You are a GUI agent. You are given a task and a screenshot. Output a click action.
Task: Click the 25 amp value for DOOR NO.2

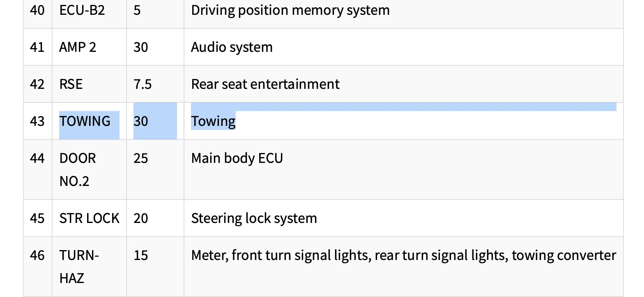[x=140, y=158]
